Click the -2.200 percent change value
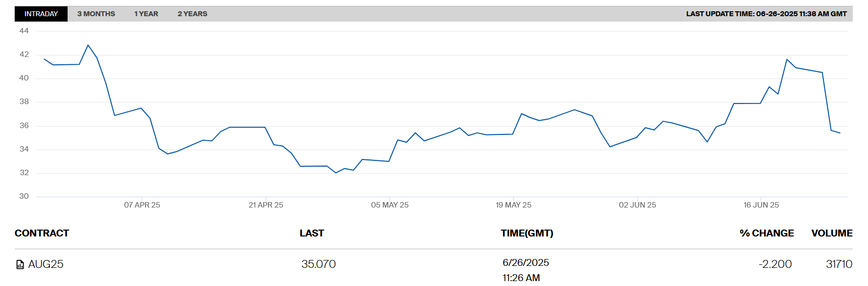Image resolution: width=868 pixels, height=286 pixels. point(775,264)
